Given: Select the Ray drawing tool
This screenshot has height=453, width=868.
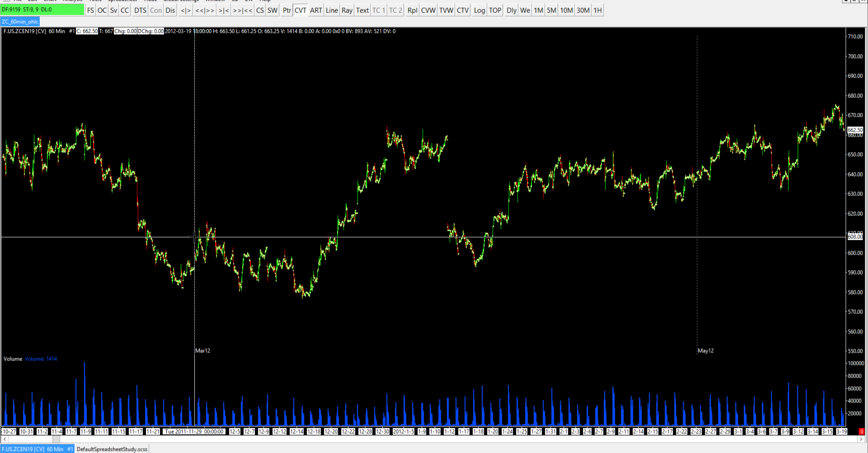Looking at the screenshot, I should [347, 10].
